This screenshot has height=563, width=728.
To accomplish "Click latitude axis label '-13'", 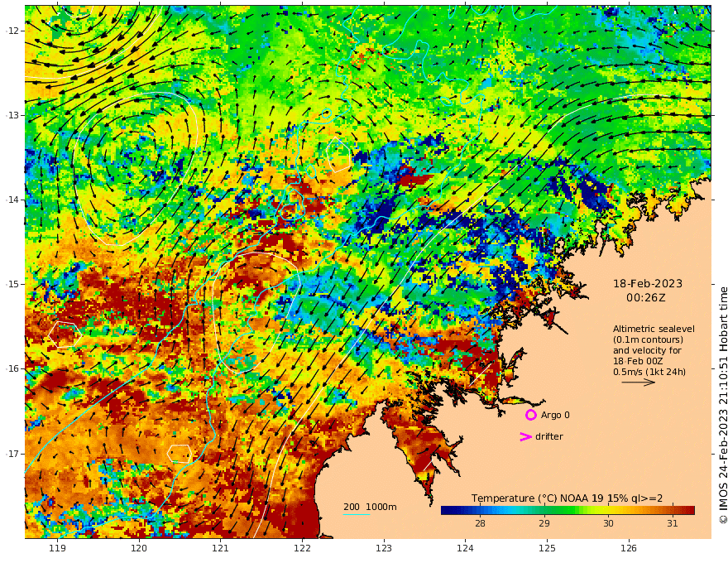I will [x=12, y=115].
